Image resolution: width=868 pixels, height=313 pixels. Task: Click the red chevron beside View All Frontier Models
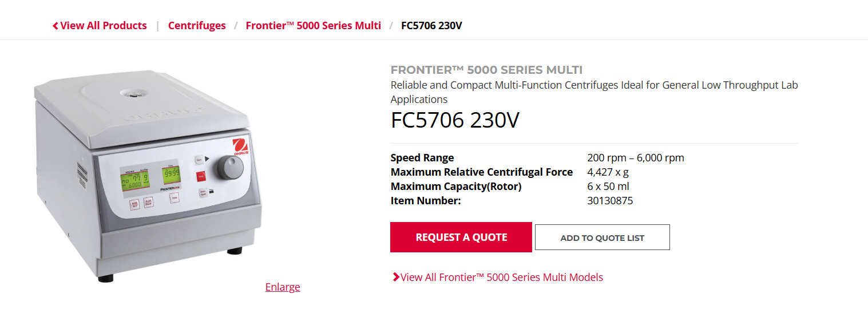(x=395, y=278)
